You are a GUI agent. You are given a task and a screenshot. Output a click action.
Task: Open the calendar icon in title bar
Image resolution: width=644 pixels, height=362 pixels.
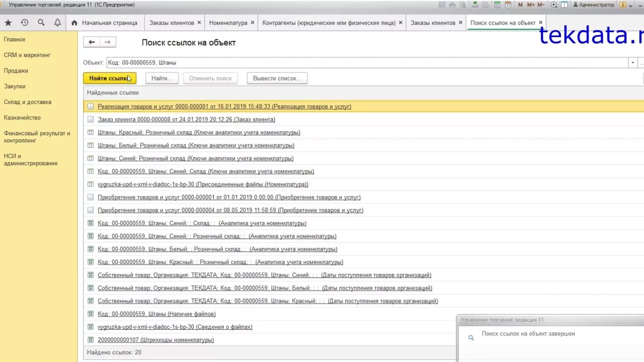[508, 5]
